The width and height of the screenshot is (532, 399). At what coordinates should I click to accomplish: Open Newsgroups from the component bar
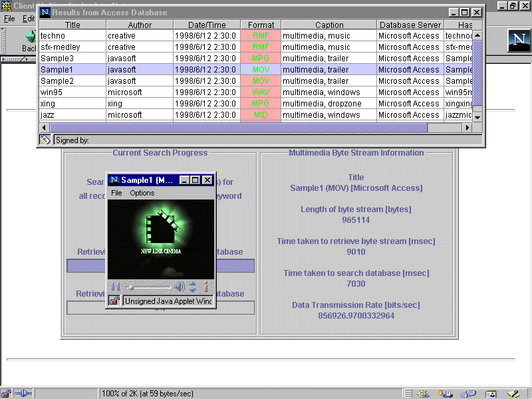pos(469,394)
